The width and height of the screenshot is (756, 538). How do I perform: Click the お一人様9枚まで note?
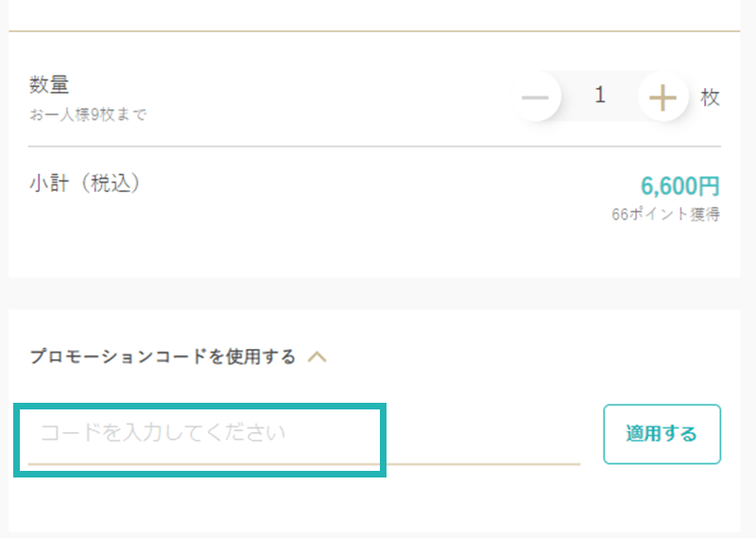(88, 115)
